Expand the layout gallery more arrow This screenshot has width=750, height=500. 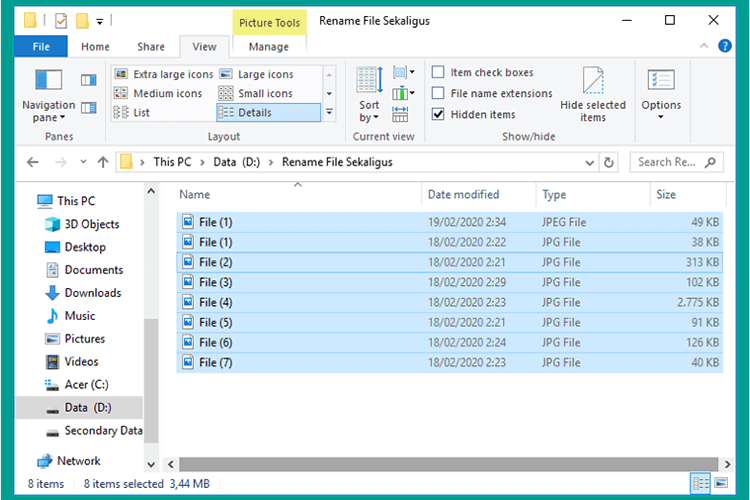pos(329,112)
